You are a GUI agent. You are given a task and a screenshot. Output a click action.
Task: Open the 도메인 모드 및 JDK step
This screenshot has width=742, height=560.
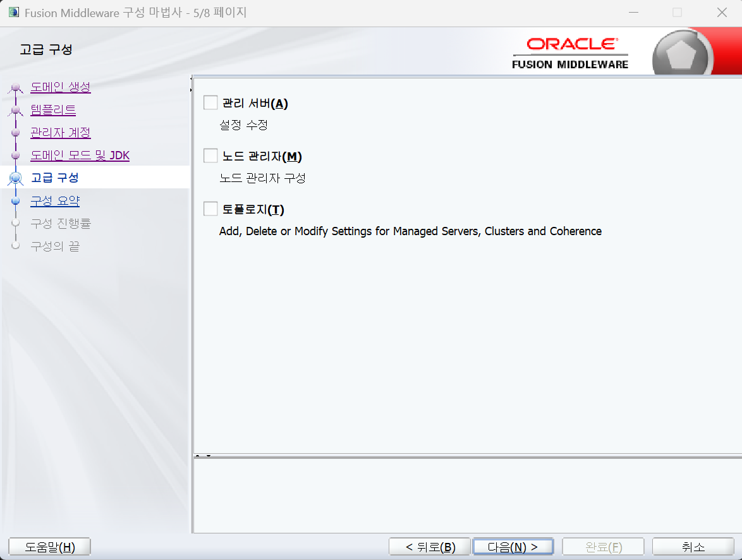(80, 155)
